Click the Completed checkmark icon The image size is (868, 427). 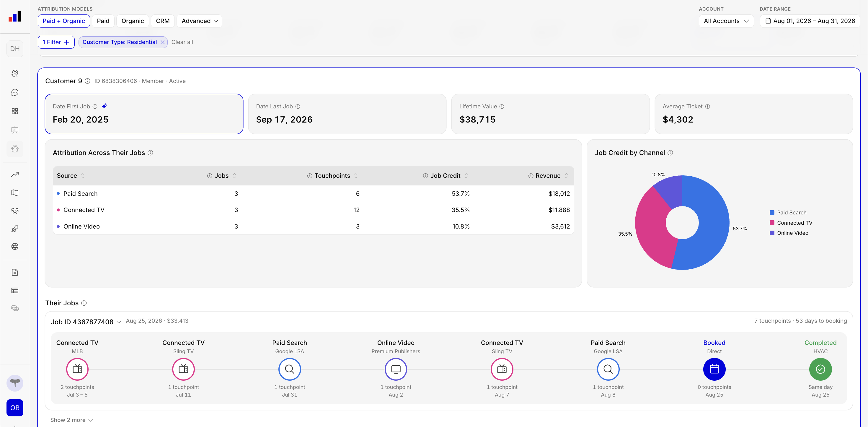pos(820,369)
